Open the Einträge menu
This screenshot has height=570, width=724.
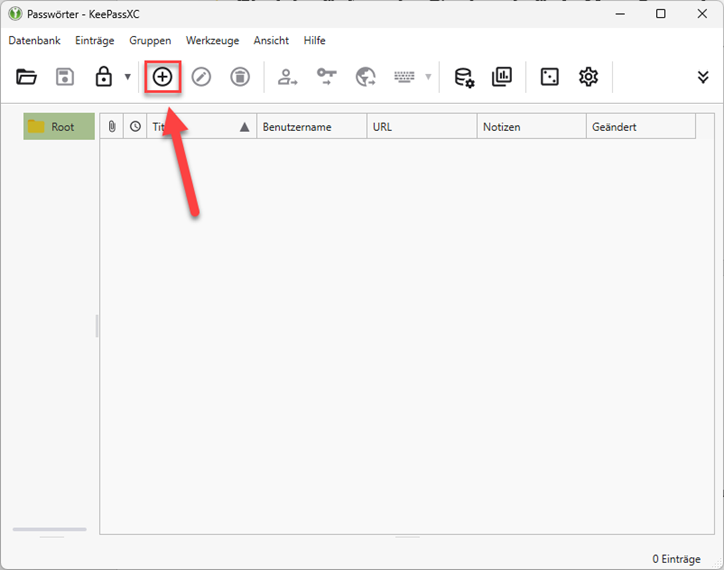coord(95,41)
